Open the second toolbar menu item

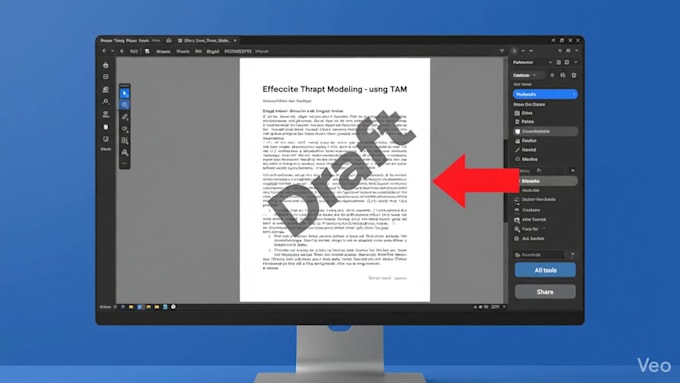point(183,51)
